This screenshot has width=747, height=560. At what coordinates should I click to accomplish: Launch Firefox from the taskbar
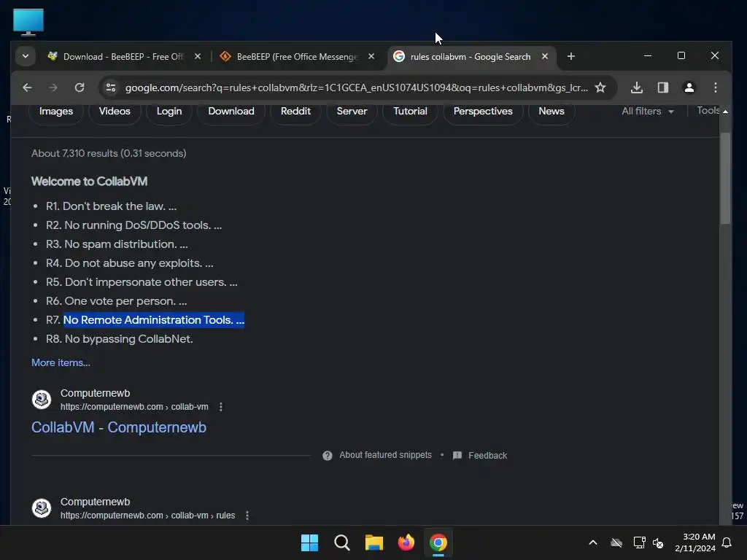pos(406,542)
